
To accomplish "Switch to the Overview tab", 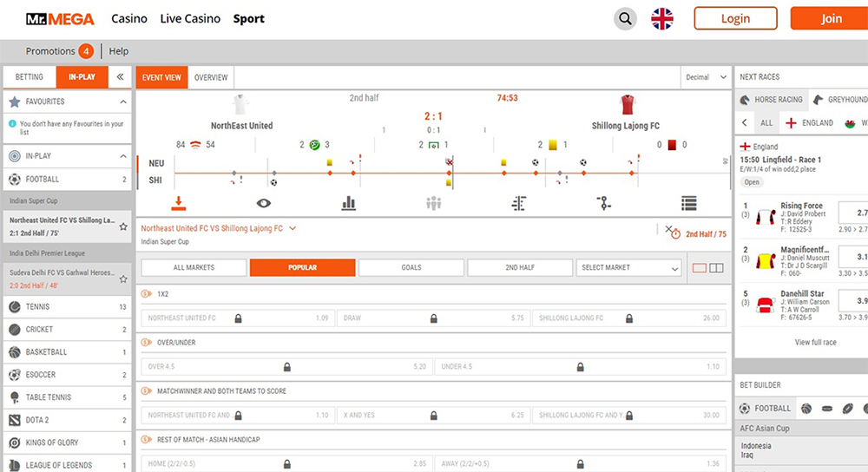I will (211, 77).
